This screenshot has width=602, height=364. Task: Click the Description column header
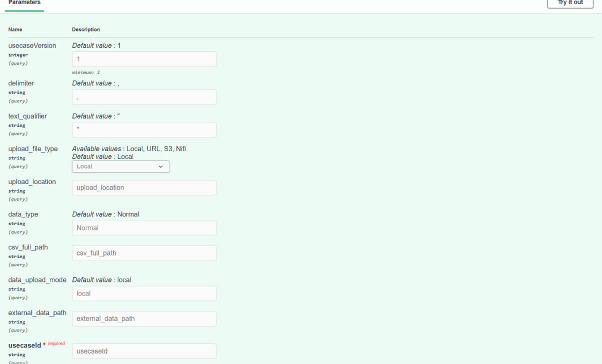[86, 29]
